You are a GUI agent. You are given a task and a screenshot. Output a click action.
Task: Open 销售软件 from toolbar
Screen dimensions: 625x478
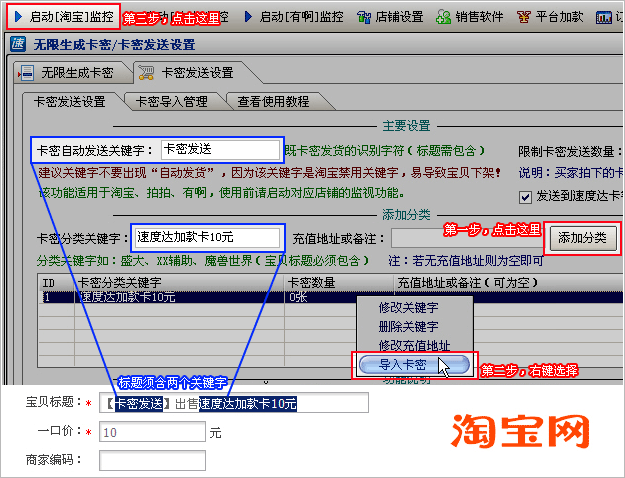(470, 17)
